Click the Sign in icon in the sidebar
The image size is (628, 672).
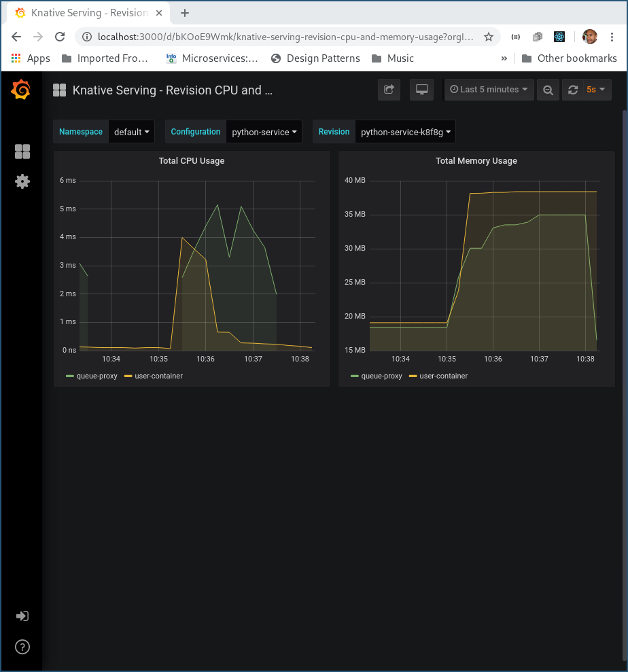click(22, 616)
